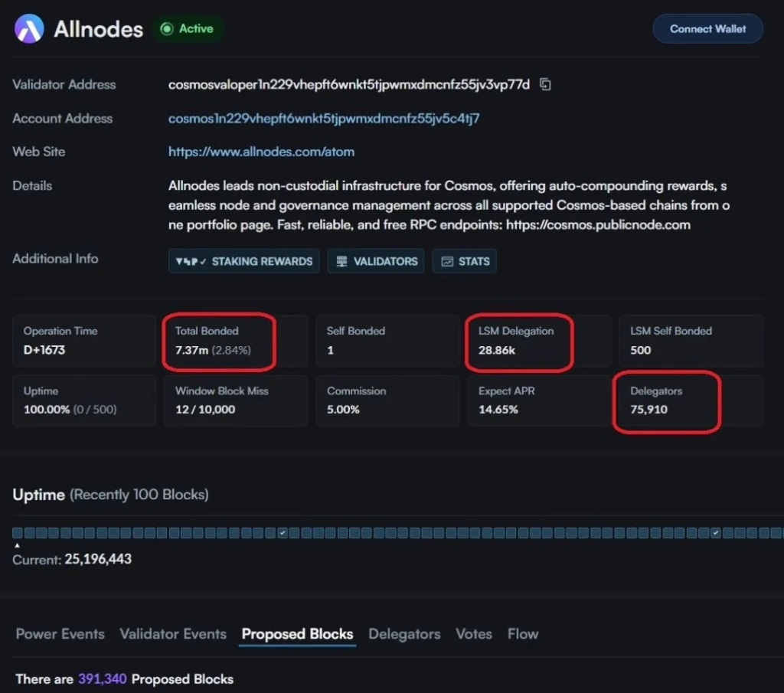Switch to the Validator Events tab

[173, 634]
